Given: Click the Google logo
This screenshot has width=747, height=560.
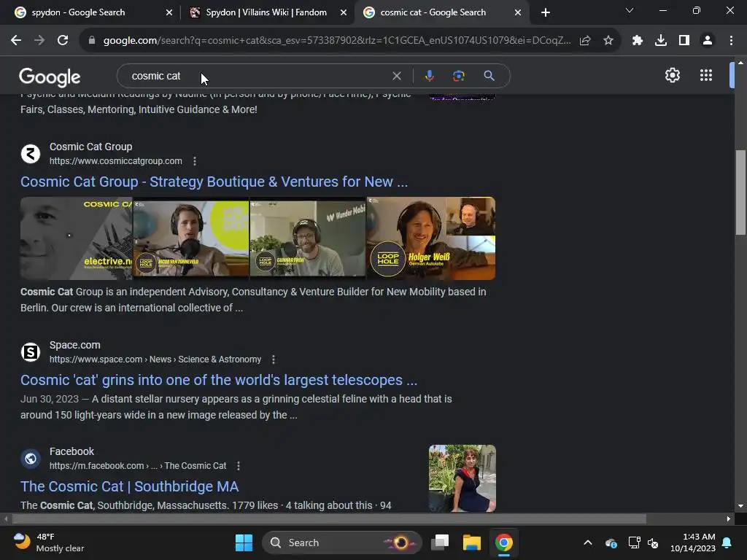Looking at the screenshot, I should [x=50, y=77].
